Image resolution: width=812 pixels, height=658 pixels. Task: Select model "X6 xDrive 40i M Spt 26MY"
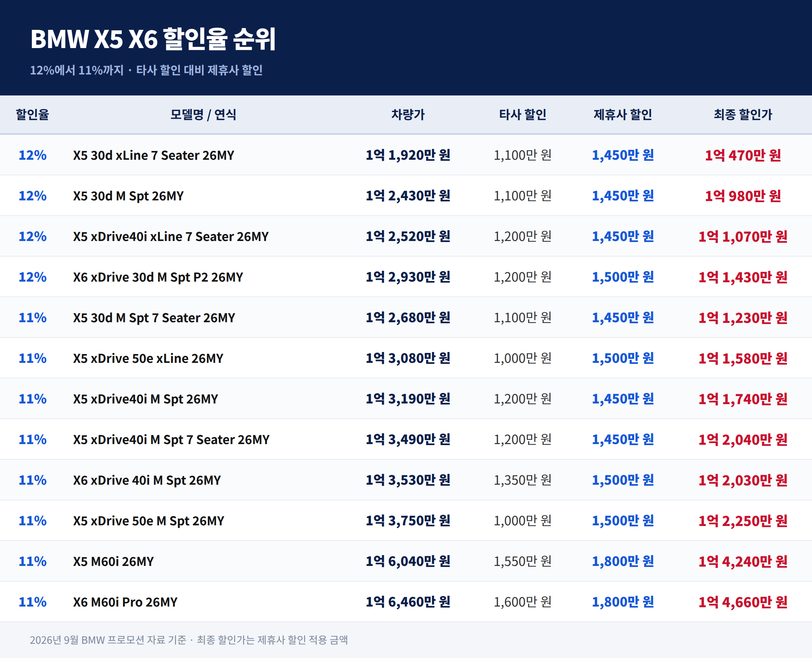pyautogui.click(x=147, y=480)
